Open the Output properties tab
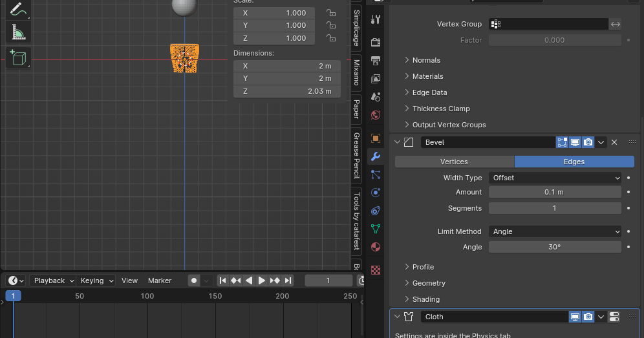Viewport: 644px width, 338px height. 376,60
